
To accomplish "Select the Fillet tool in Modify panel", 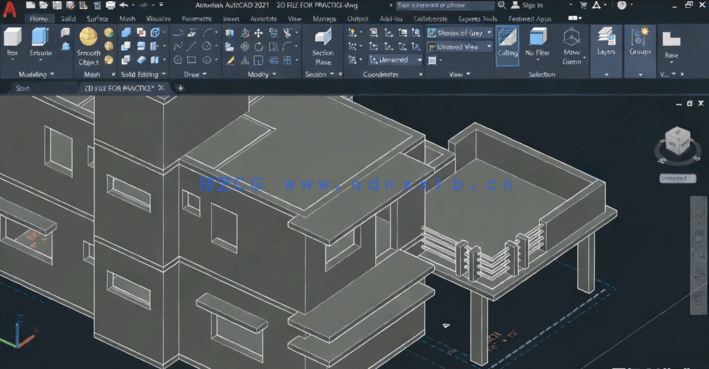I will [288, 46].
